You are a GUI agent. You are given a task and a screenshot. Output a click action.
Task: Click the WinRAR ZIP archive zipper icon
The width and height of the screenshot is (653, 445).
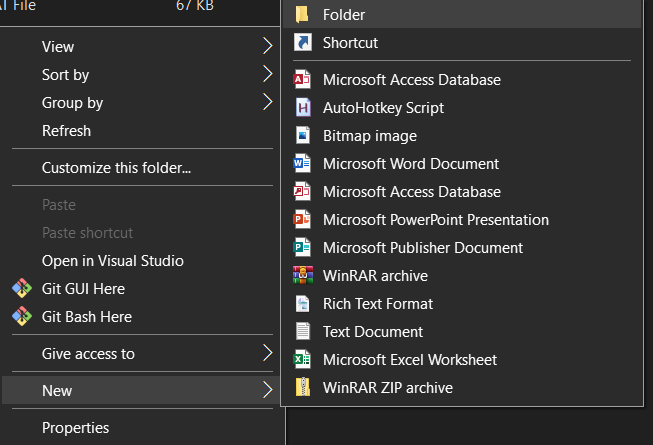(303, 387)
